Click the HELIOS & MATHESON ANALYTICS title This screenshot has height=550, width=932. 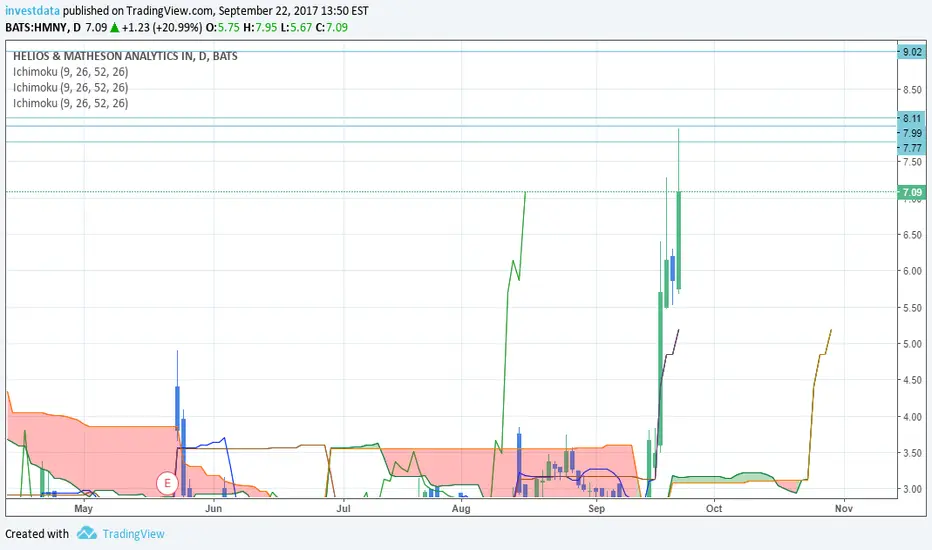125,56
